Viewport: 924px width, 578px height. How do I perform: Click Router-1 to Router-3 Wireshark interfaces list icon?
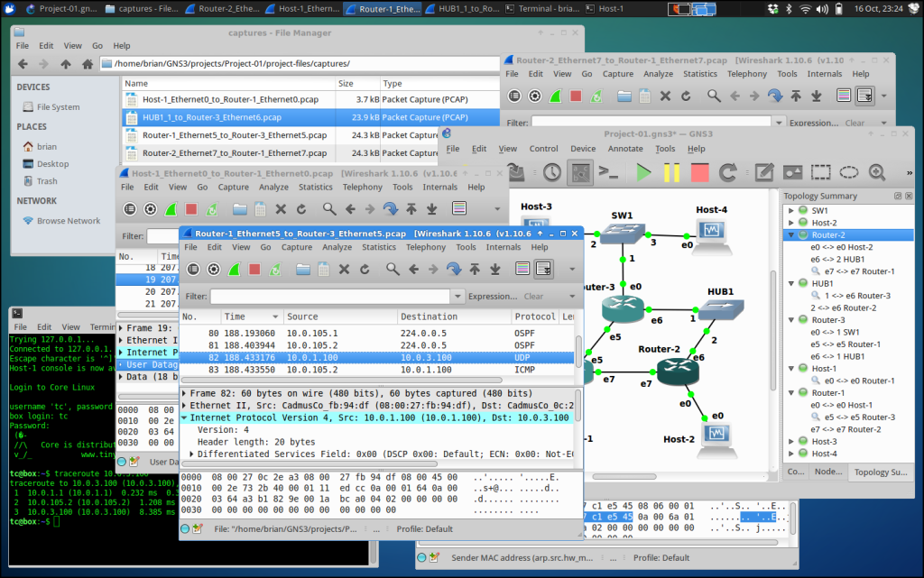[193, 270]
